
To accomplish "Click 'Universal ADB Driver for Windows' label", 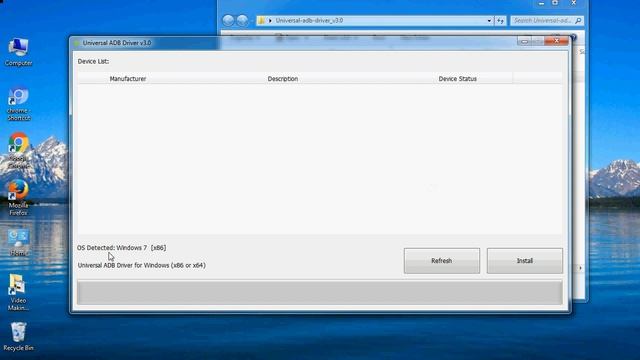I will (142, 265).
